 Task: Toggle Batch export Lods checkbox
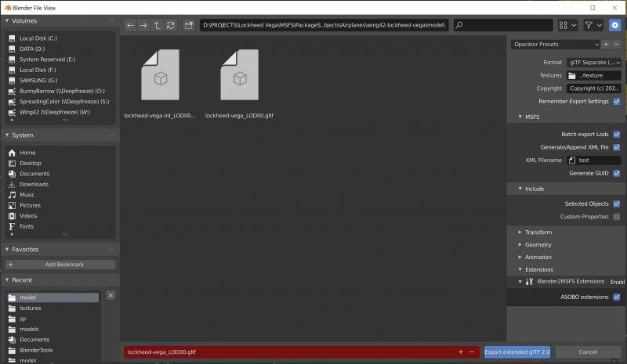pyautogui.click(x=617, y=135)
